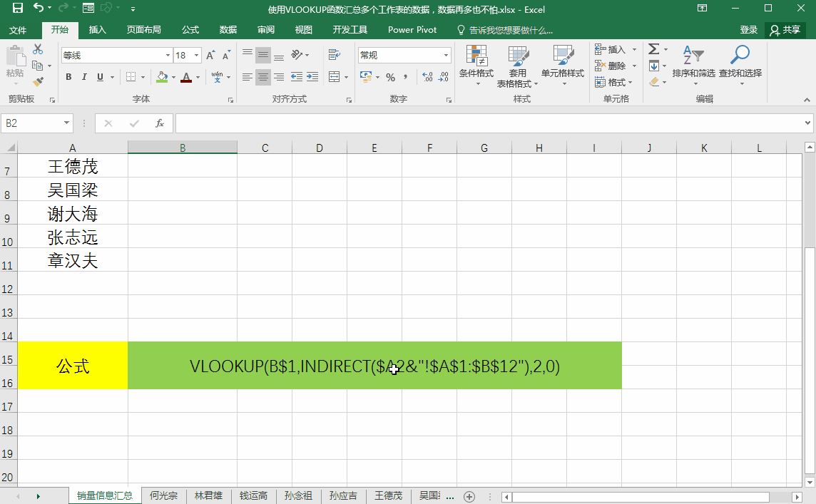Open 排序和筛选 sort and filter
The height and width of the screenshot is (504, 816).
coord(694,66)
